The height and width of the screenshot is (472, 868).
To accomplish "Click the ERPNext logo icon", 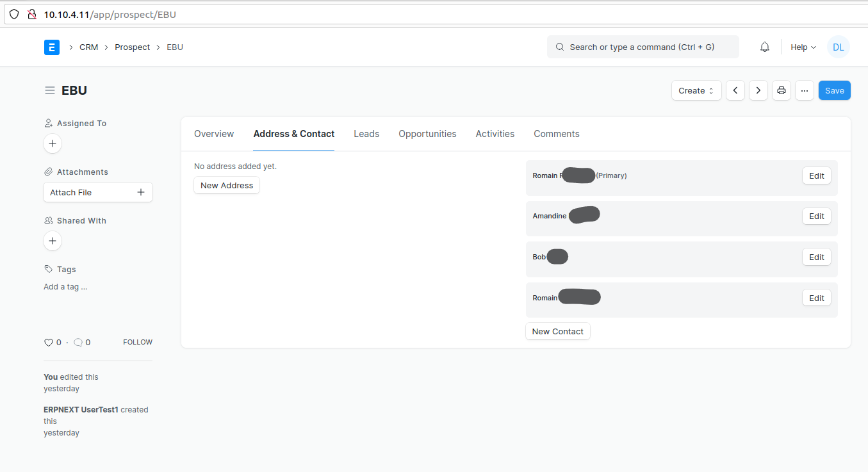I will 52,47.
